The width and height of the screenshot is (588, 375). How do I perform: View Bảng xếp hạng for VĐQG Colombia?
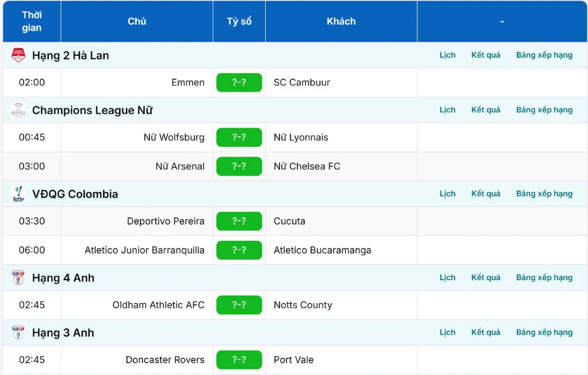pyautogui.click(x=544, y=194)
